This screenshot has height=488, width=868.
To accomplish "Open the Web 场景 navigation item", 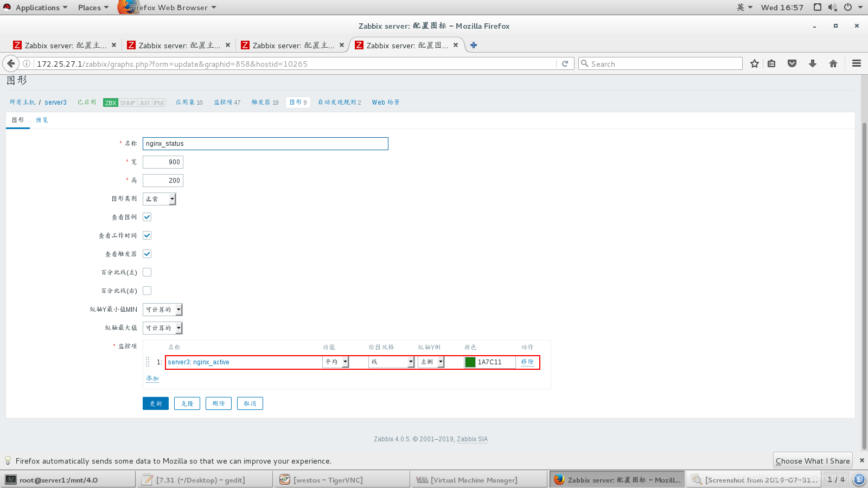I will (x=386, y=102).
